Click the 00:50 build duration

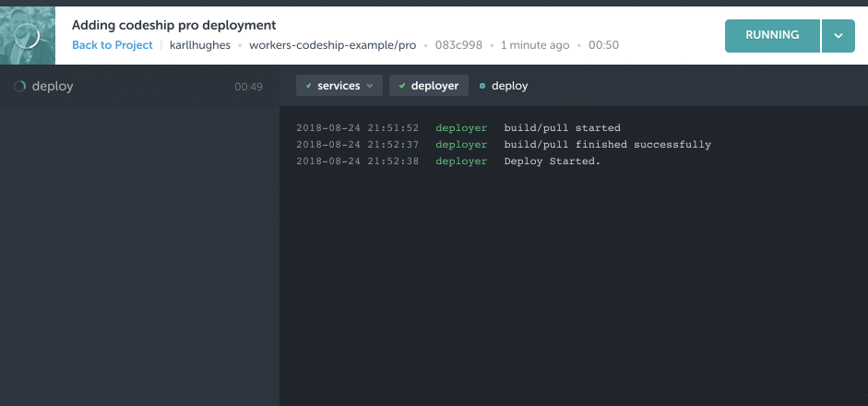point(603,45)
